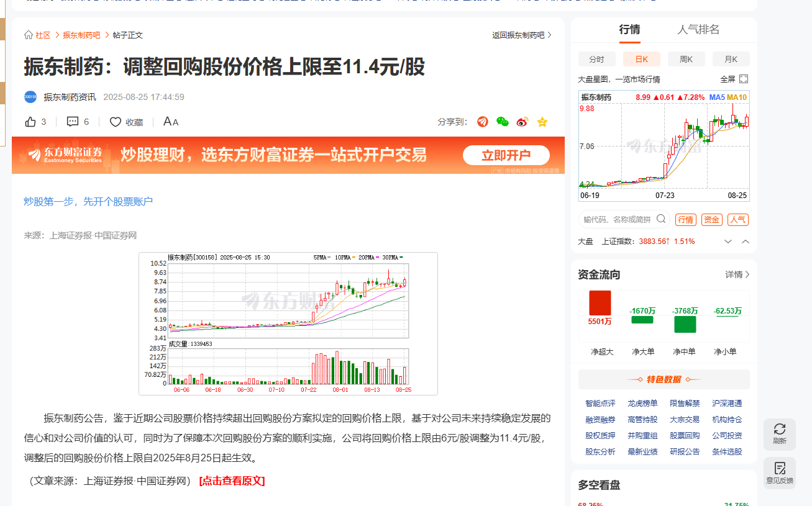This screenshot has height=506, width=812.
Task: Click the 东方财富证券 banner logo
Action: (65, 155)
